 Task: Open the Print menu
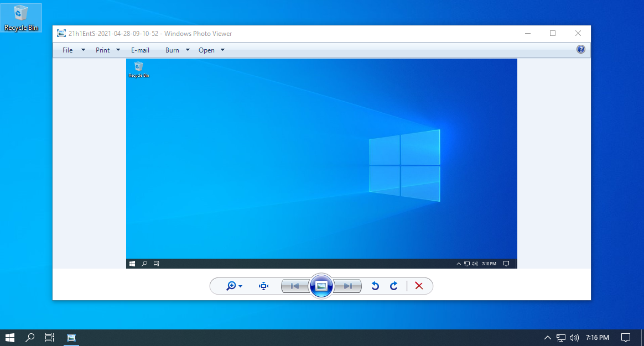(x=103, y=50)
